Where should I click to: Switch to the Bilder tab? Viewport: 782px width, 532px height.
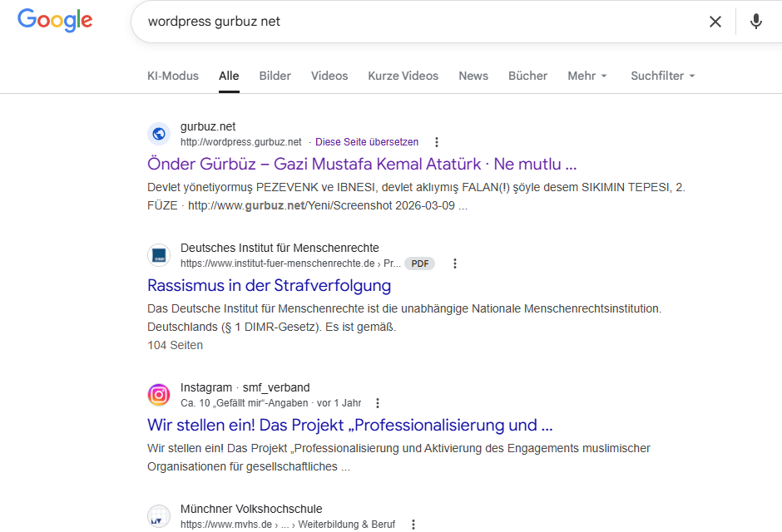coord(275,76)
